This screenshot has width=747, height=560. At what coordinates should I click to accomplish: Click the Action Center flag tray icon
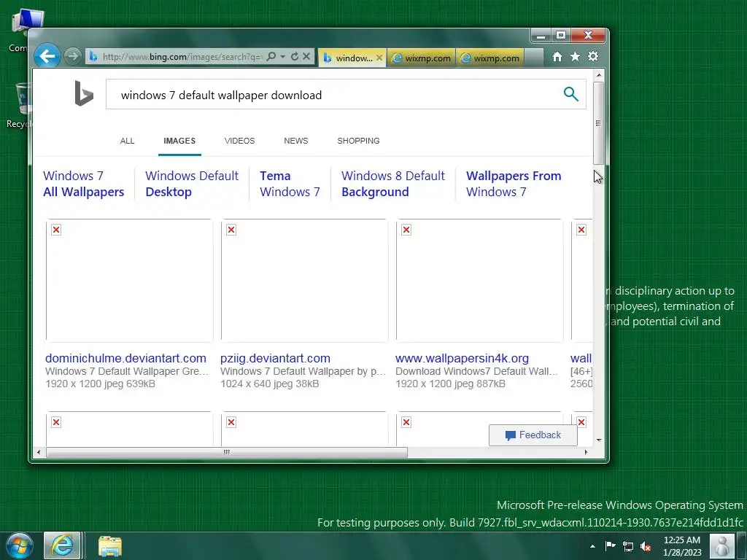[611, 546]
